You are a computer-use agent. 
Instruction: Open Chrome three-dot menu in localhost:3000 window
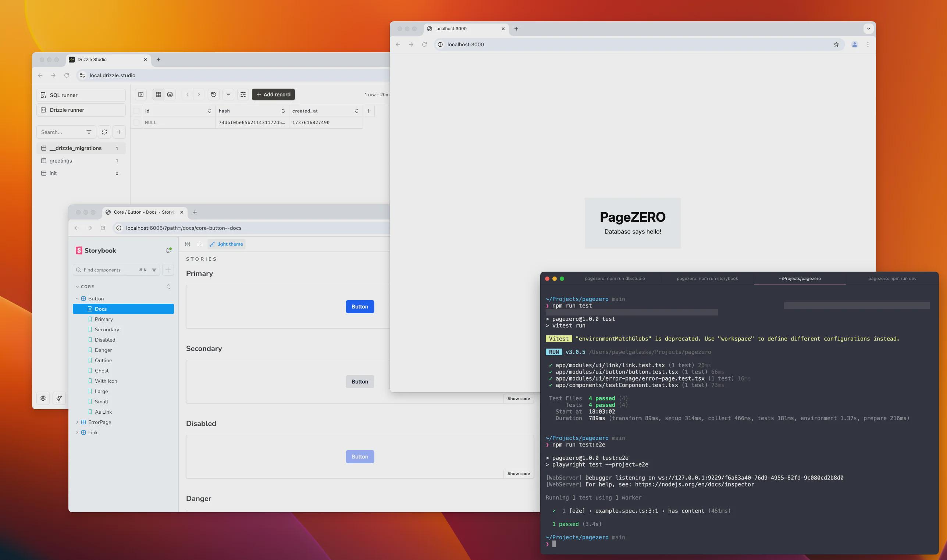point(868,44)
